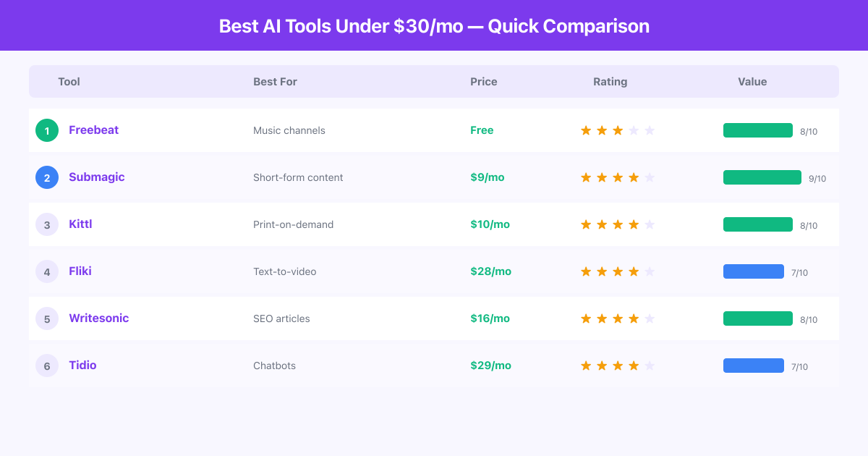Click the $28/mo price for Fliki
The image size is (868, 456).
click(x=490, y=271)
